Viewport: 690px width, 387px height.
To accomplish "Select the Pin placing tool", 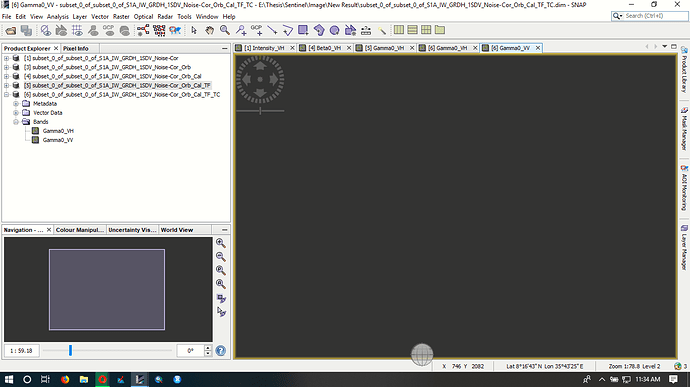I will (x=241, y=30).
